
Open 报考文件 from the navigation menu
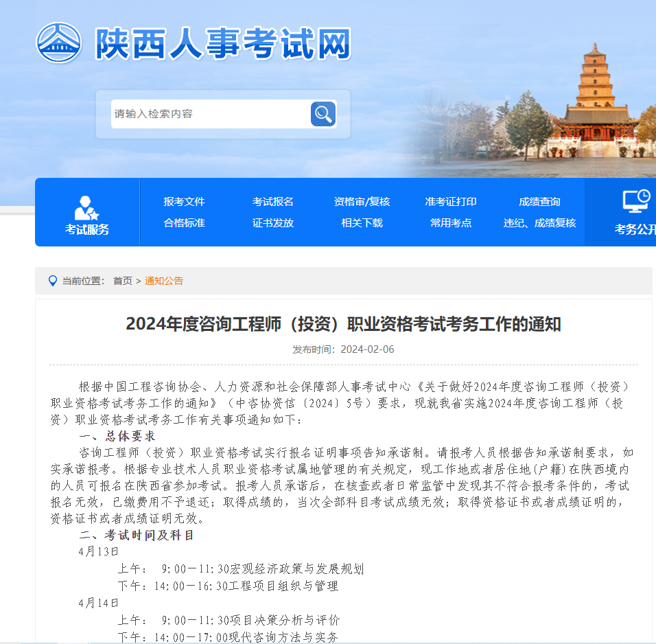pyautogui.click(x=185, y=202)
